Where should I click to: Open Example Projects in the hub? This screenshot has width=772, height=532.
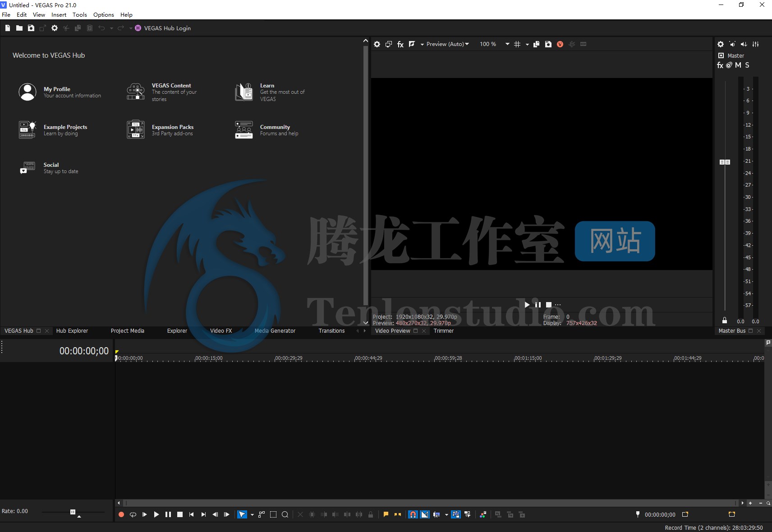(x=53, y=130)
